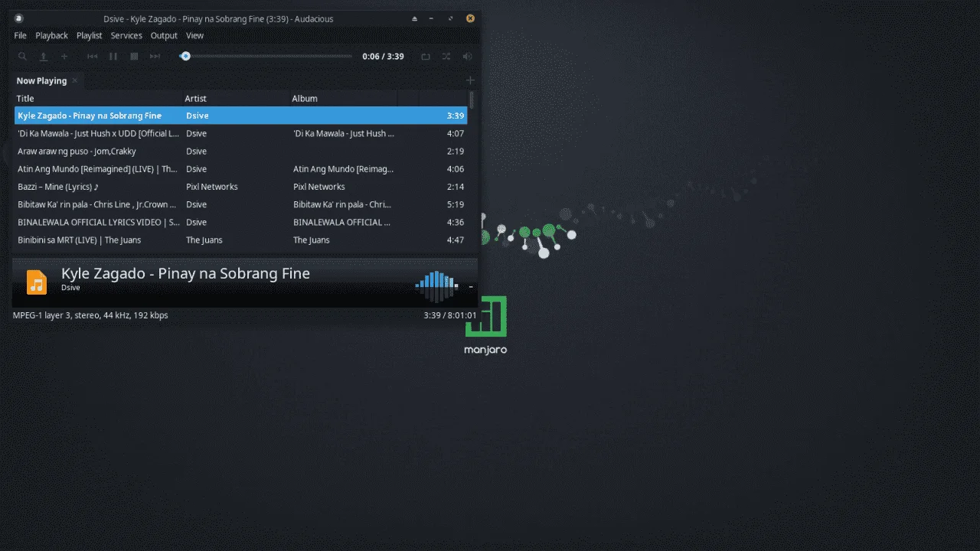Open the search tool in the toolbar

pos(22,56)
